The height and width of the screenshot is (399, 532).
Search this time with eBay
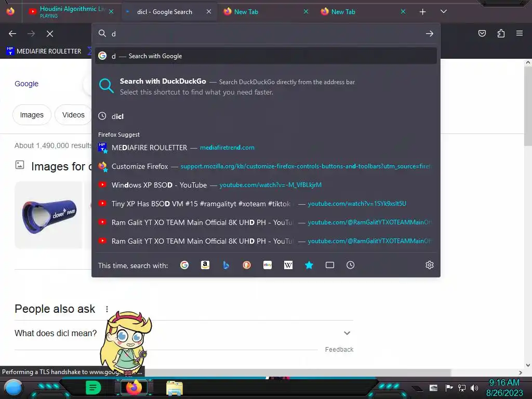pos(268,265)
